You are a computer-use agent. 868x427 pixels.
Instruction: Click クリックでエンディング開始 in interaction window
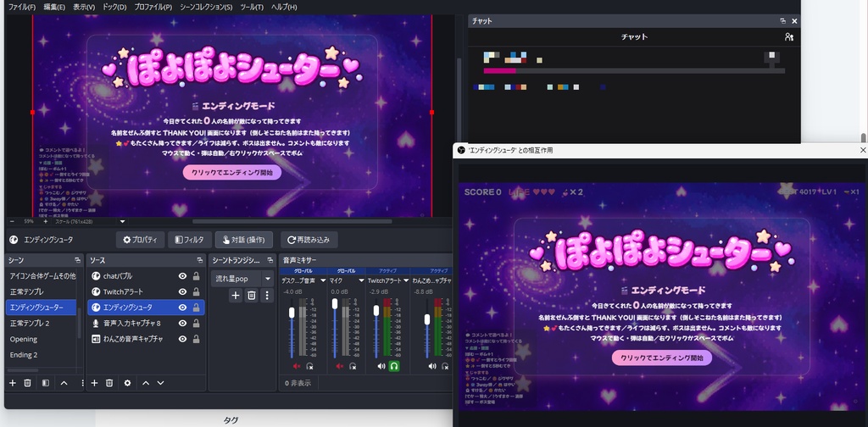(x=661, y=358)
